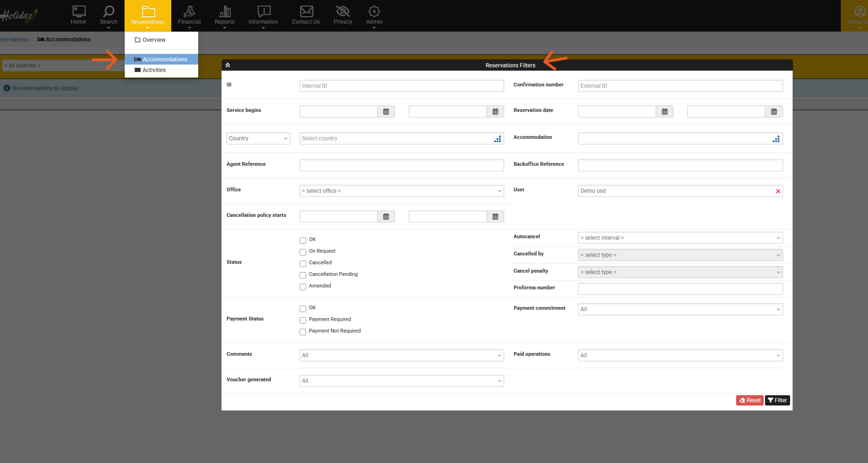The width and height of the screenshot is (868, 463).
Task: Open the Privacy page in the navbar
Action: (342, 16)
